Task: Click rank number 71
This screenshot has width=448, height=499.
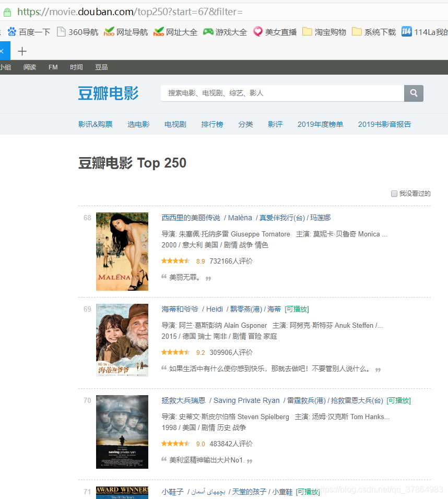Action: 87,492
